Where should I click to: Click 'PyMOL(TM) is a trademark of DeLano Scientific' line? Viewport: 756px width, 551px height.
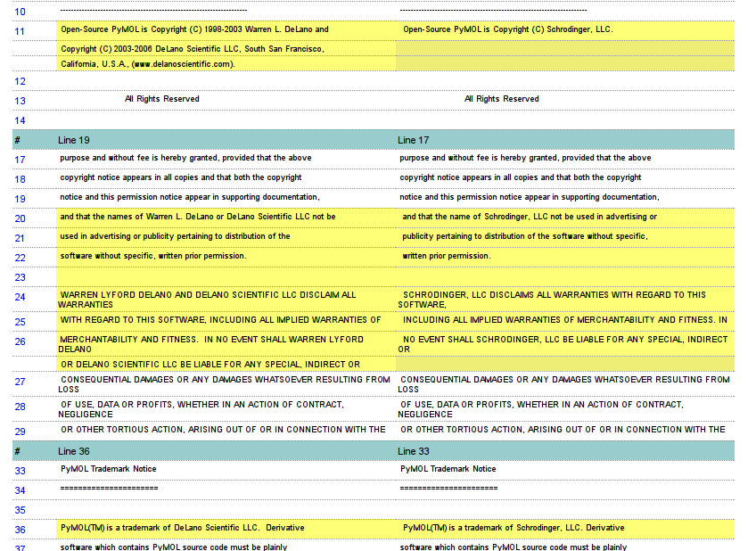170,528
